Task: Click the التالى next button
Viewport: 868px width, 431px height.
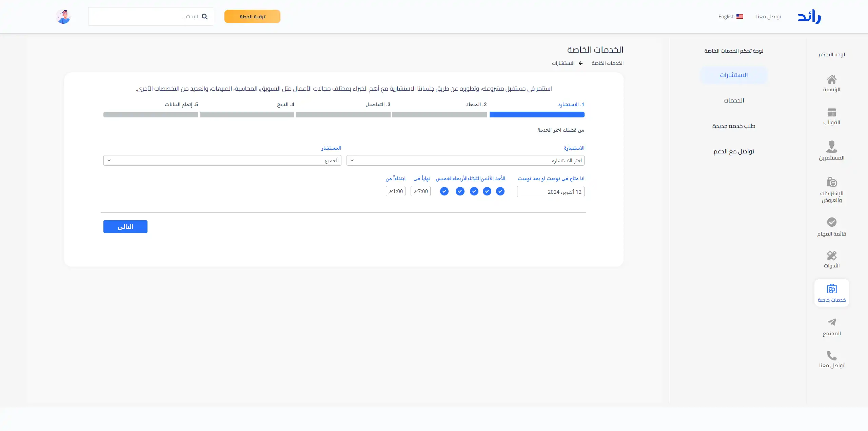Action: coord(125,227)
